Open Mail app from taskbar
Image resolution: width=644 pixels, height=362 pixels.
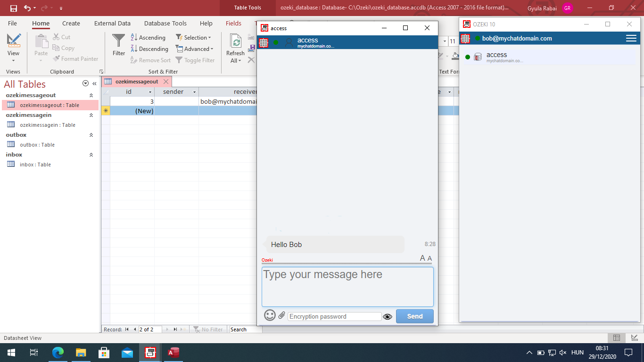[x=127, y=353]
